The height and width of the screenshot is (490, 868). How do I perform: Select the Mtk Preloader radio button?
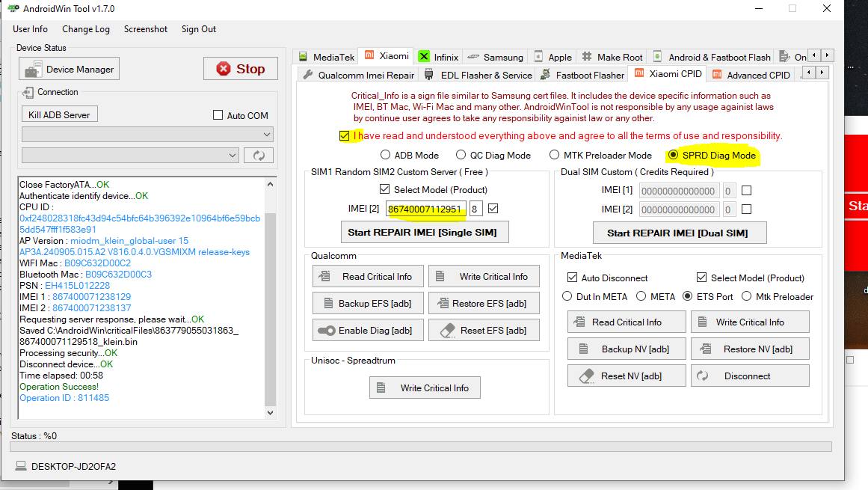point(747,297)
